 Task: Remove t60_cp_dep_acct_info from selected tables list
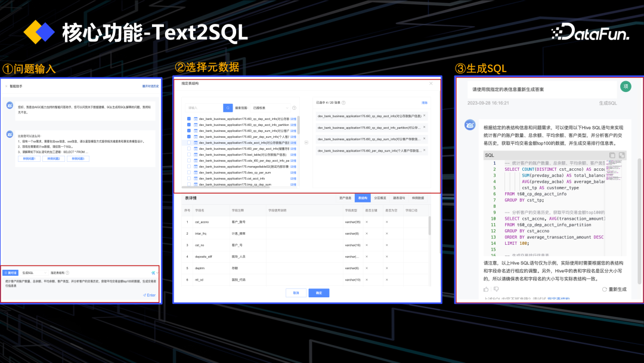[425, 116]
